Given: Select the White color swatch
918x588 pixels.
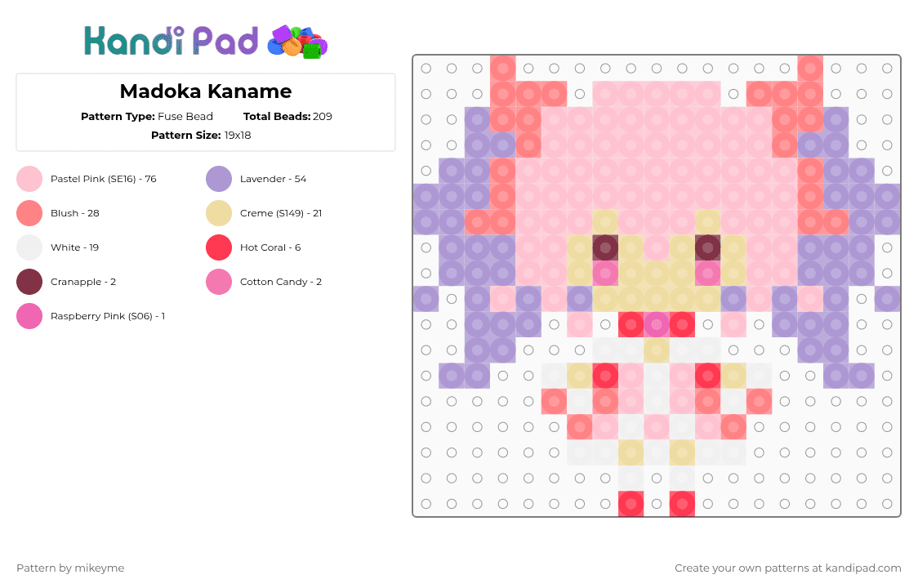Looking at the screenshot, I should 29,247.
